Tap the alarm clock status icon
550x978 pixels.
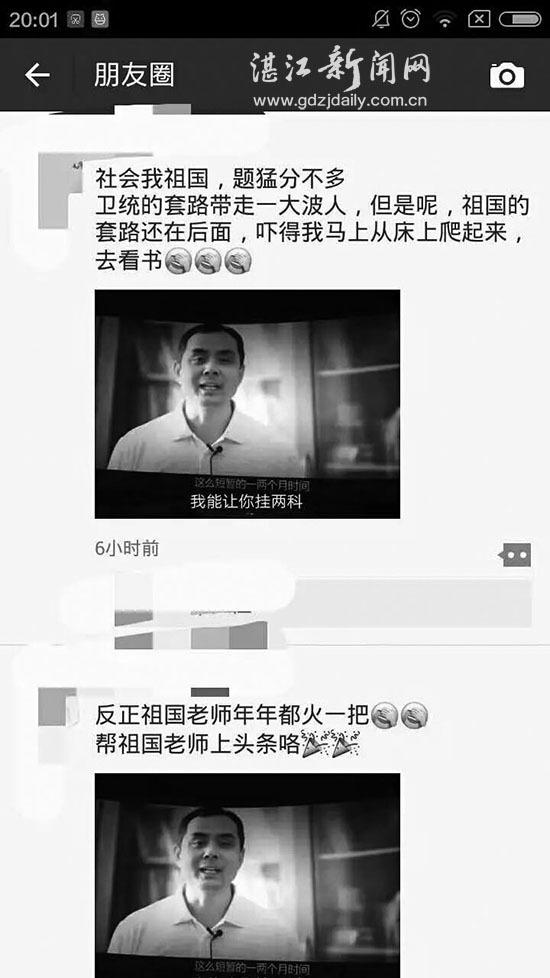(410, 19)
